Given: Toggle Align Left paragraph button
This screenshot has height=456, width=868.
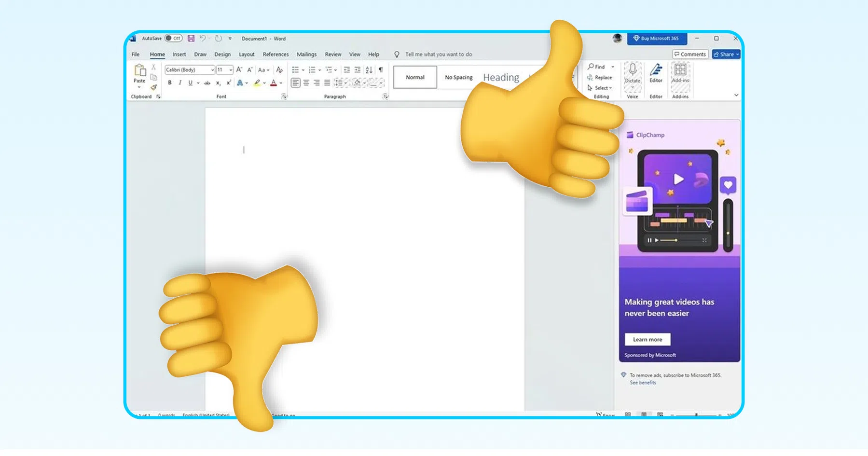Looking at the screenshot, I should (x=296, y=83).
